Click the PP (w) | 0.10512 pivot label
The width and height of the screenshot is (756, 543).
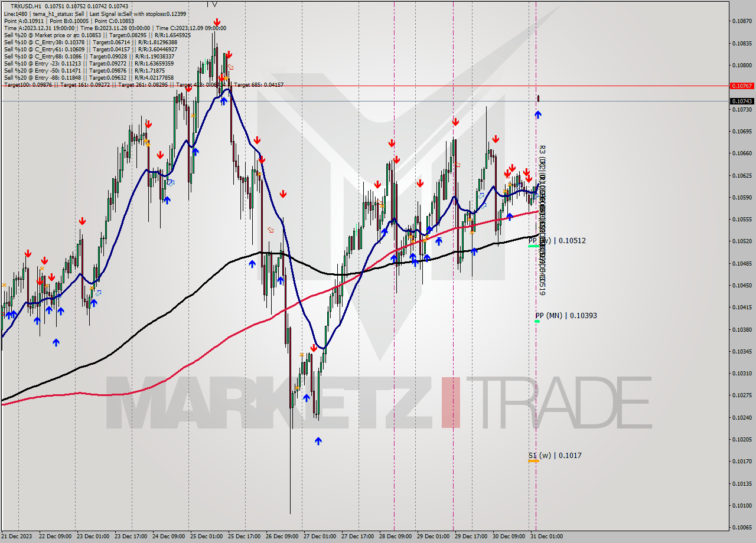557,241
